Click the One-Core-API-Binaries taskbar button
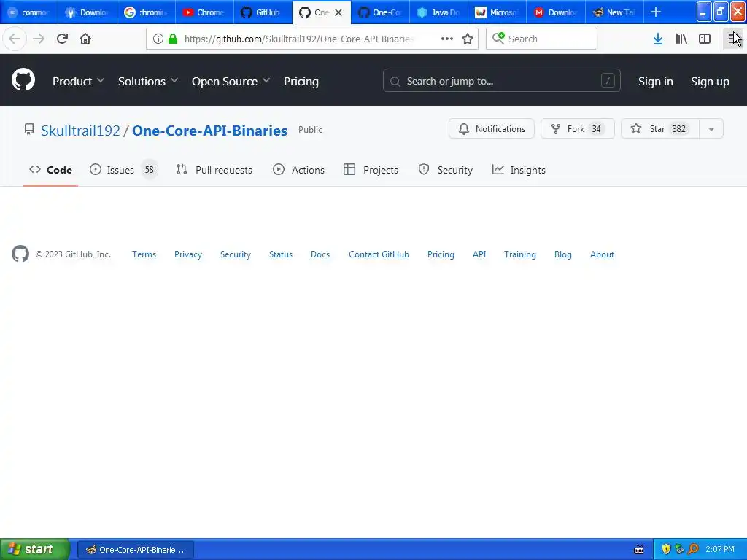The height and width of the screenshot is (560, 747). point(135,550)
